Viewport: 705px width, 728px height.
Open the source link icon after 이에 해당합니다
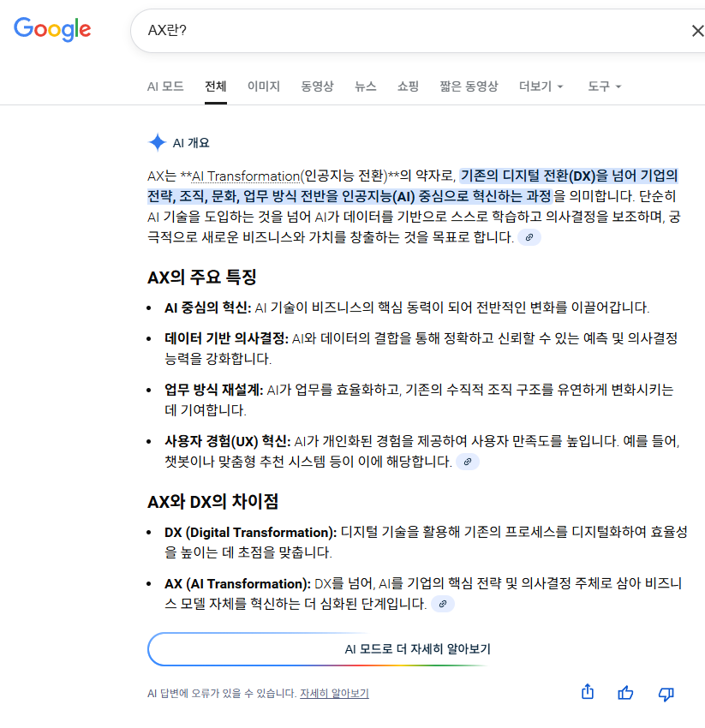point(468,462)
